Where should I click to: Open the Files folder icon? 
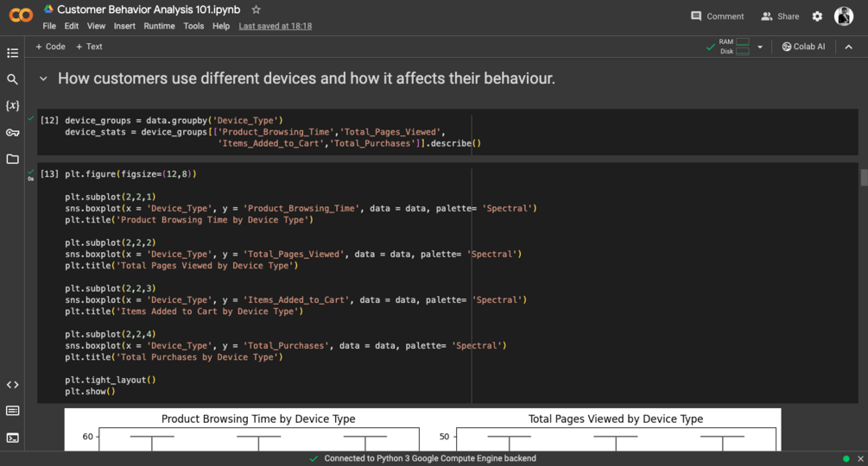(12, 159)
